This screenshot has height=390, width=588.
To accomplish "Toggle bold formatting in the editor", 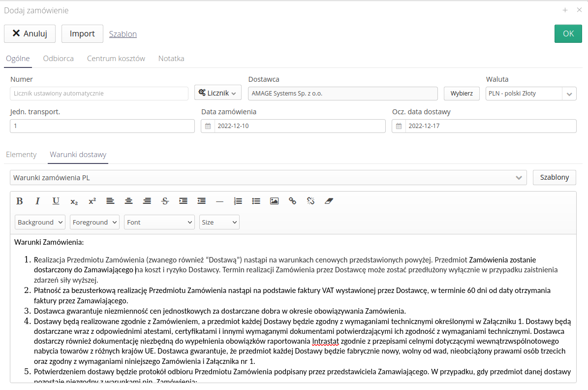I will 20,201.
